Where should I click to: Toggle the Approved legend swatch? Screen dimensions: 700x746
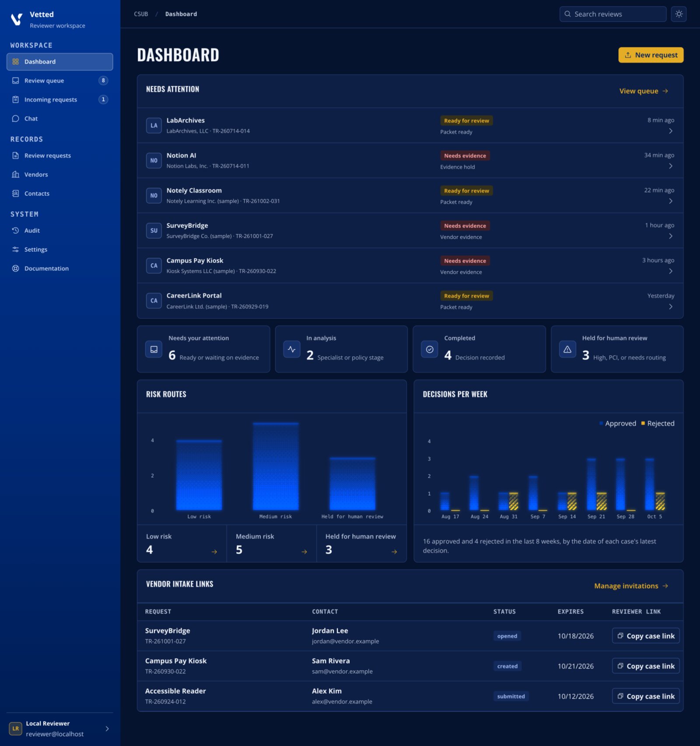[601, 423]
